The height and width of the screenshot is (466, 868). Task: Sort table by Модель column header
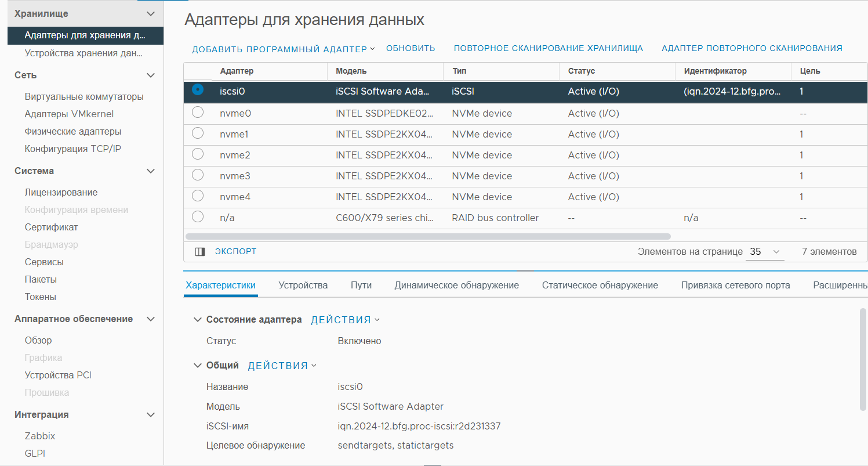click(351, 71)
